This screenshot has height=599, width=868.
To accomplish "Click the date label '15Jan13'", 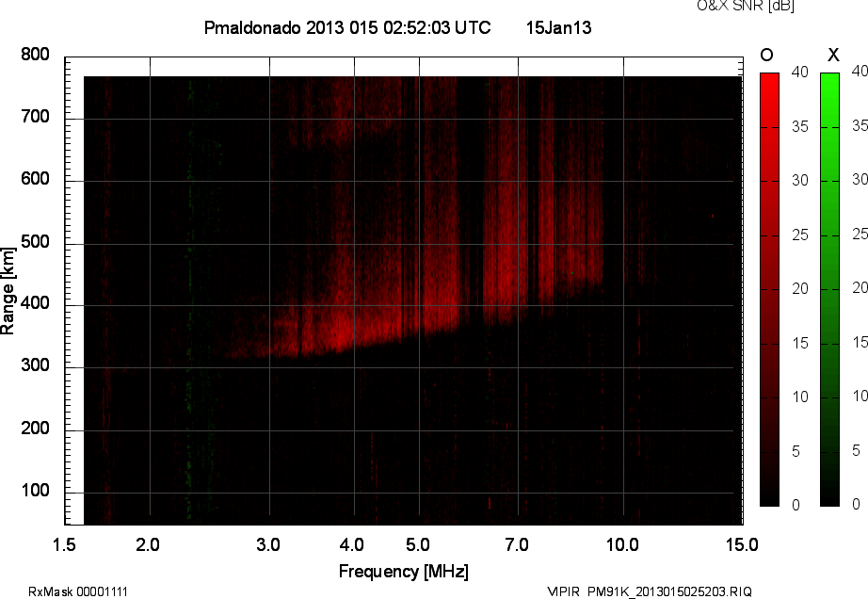I will pyautogui.click(x=558, y=27).
